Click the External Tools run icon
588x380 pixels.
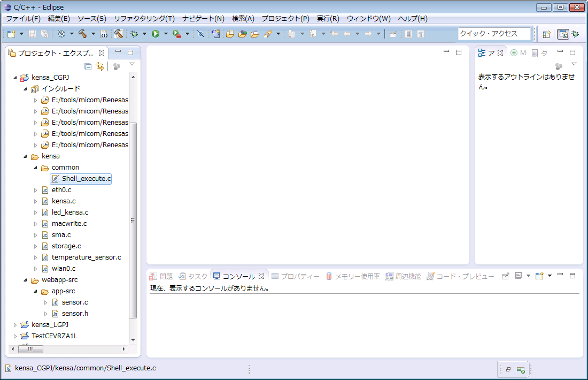176,34
